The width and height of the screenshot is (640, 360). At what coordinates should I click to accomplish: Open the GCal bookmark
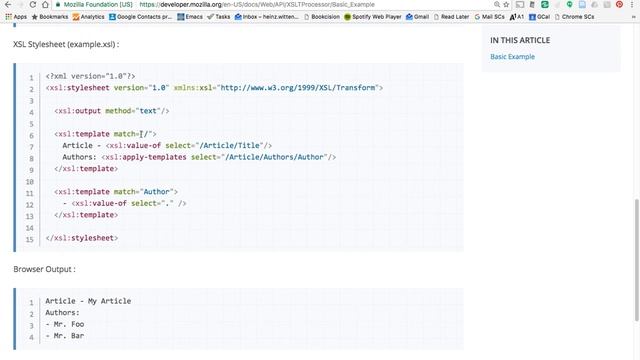[x=540, y=17]
